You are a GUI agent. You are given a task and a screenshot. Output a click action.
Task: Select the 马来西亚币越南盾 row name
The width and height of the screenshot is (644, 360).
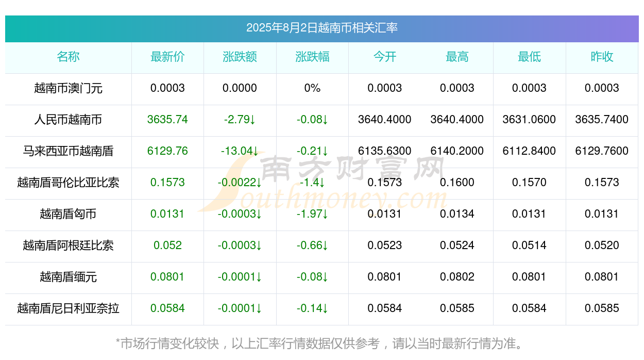point(68,151)
